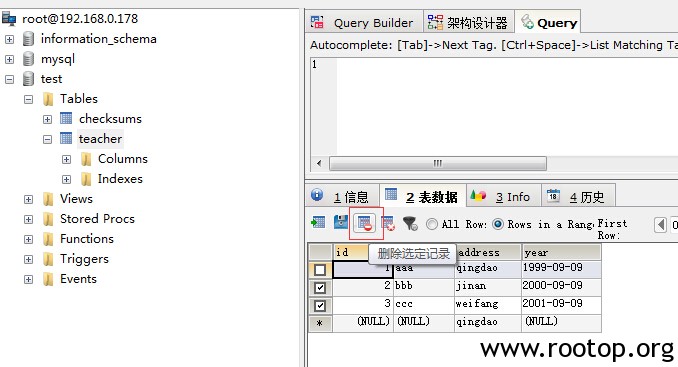This screenshot has height=367, width=678.
Task: Click the mysql database icon
Action: 28,58
